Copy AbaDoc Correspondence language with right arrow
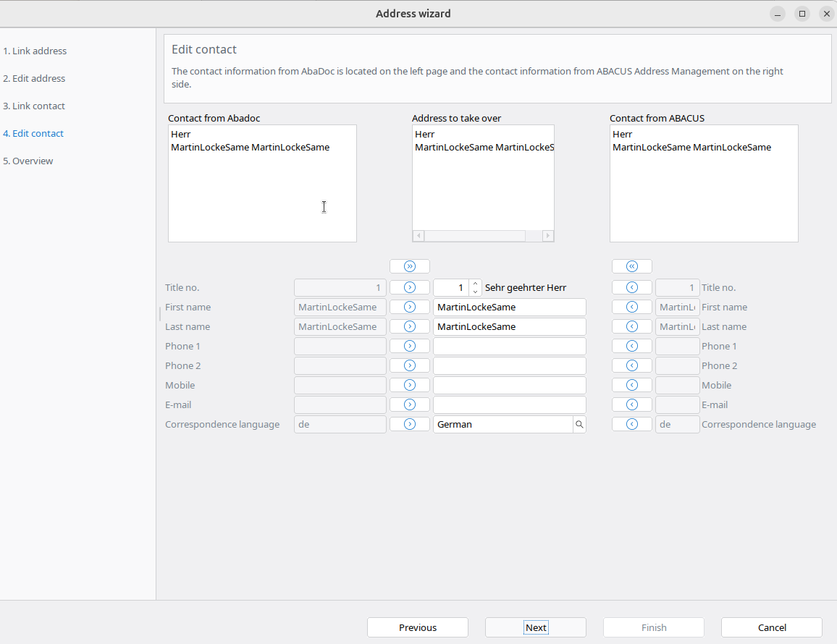This screenshot has height=644, width=837. [410, 425]
